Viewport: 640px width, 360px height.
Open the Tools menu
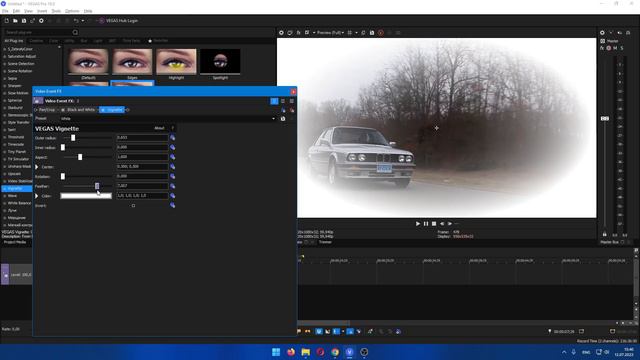pyautogui.click(x=56, y=11)
